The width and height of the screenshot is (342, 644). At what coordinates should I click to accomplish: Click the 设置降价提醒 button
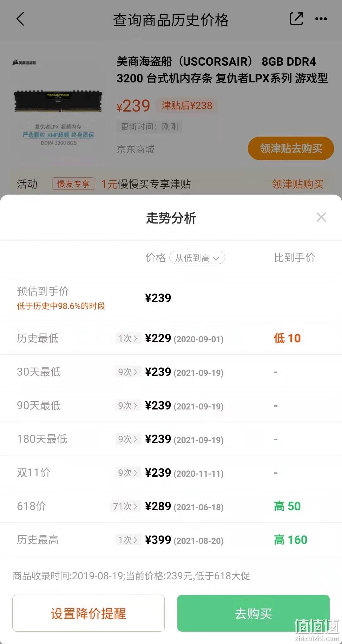88,613
